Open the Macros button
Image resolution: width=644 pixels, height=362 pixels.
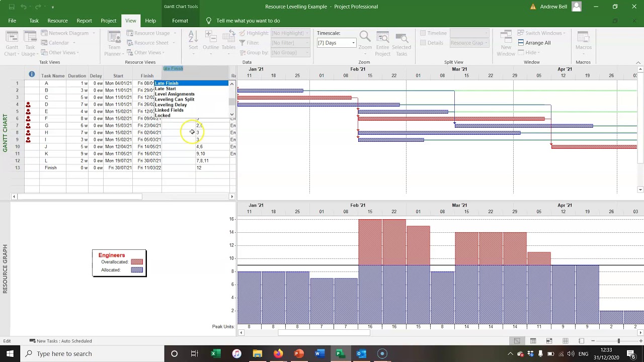pyautogui.click(x=583, y=41)
